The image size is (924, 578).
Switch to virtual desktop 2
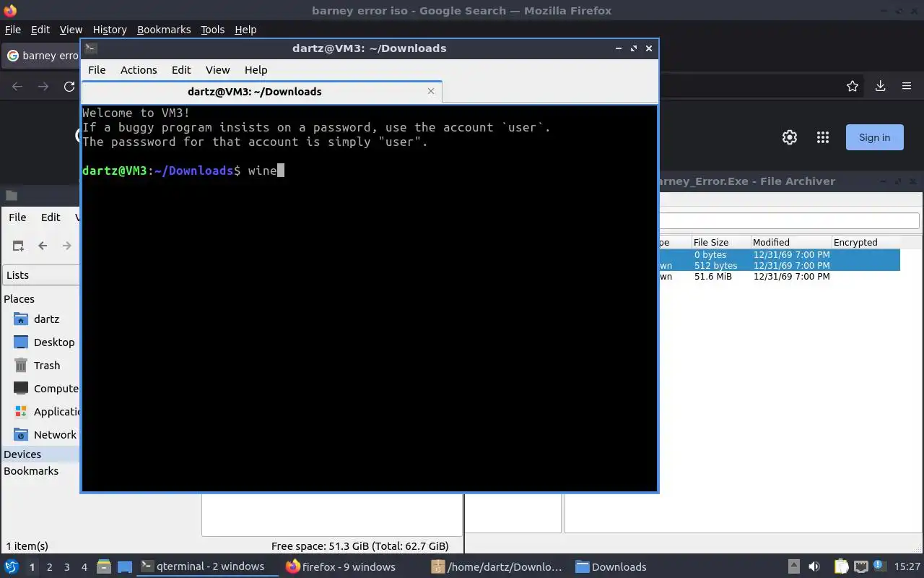coord(49,567)
